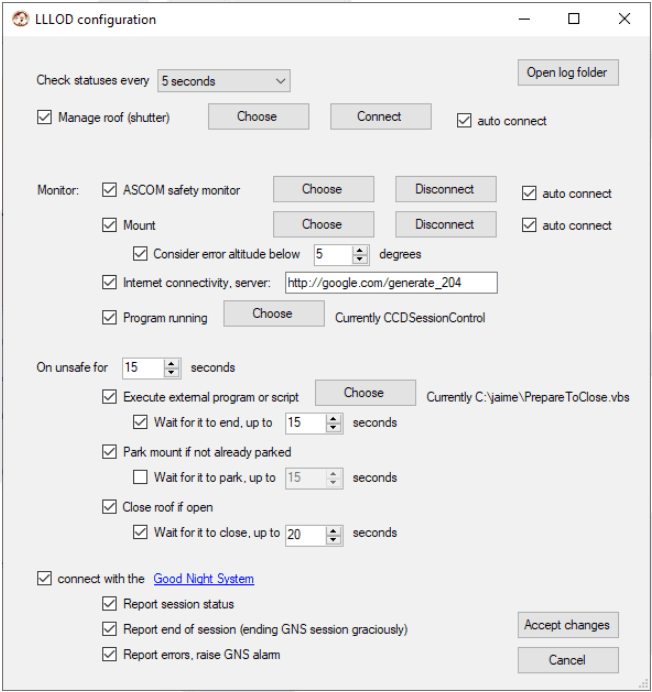The width and height of the screenshot is (652, 692).
Task: Toggle Internet connectivity monitoring checkbox
Action: click(109, 282)
